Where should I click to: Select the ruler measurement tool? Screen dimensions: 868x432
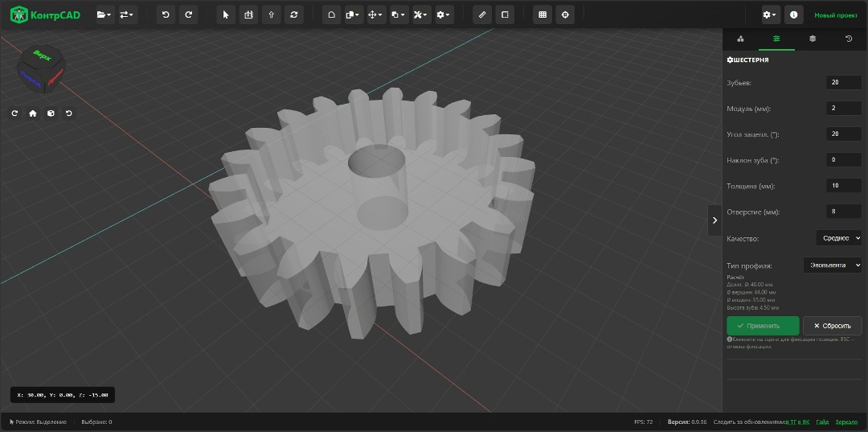point(482,15)
